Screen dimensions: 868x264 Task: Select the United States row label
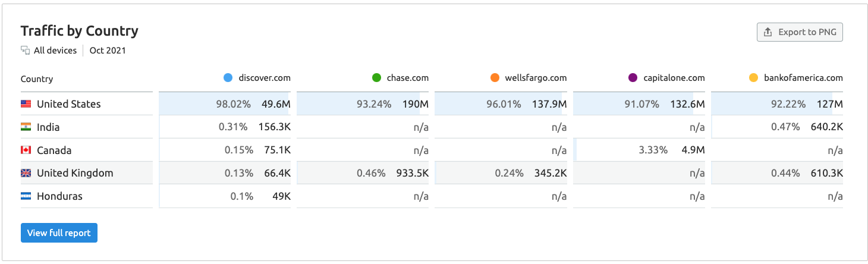[x=69, y=104]
